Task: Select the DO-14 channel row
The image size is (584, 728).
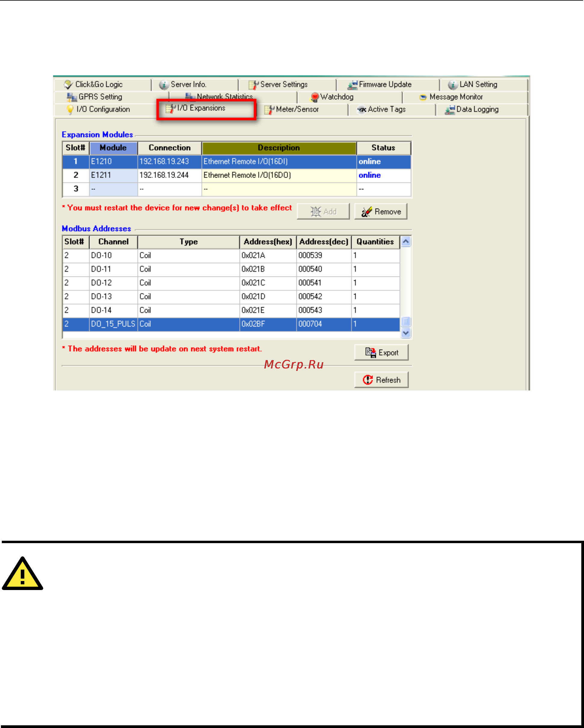Action: 231,310
